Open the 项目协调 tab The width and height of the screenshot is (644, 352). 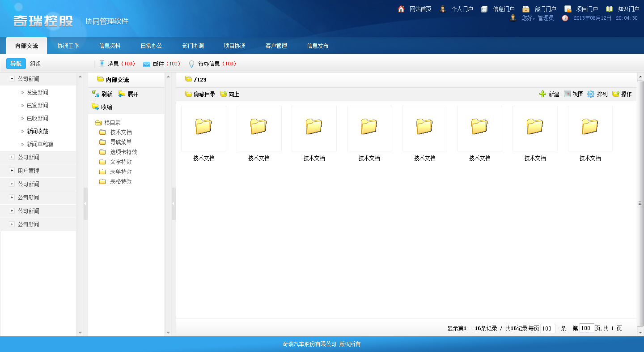pyautogui.click(x=234, y=46)
